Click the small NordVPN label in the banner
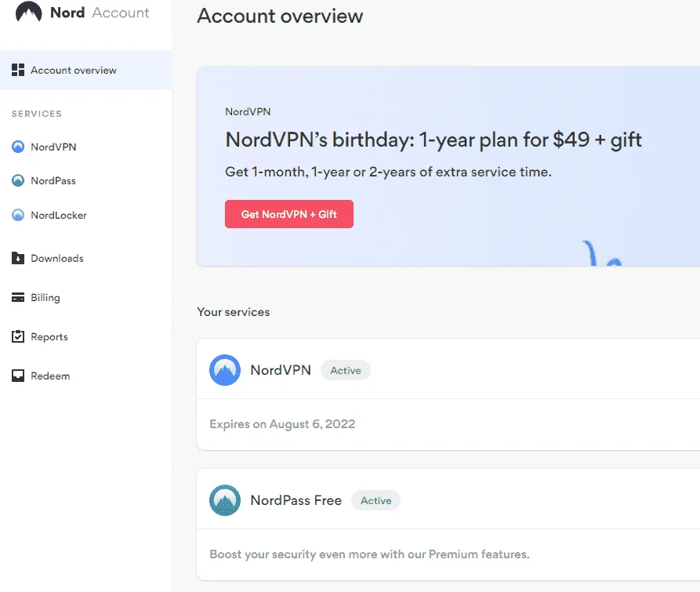 [x=248, y=111]
